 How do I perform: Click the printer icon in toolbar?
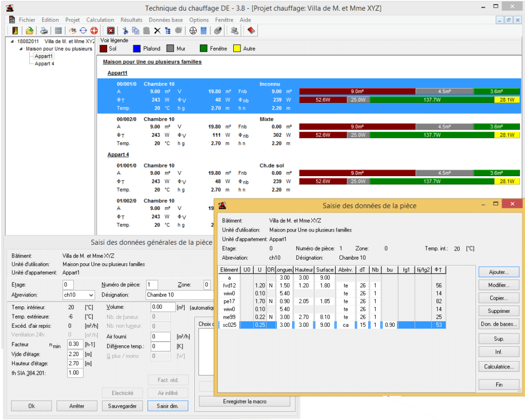[45, 31]
